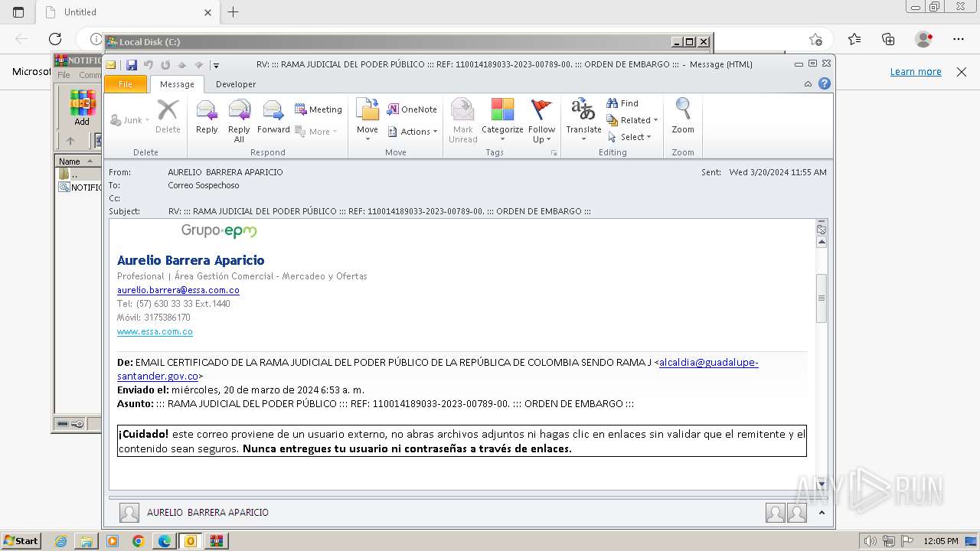Click the Add button in WinRAR window

click(x=82, y=108)
